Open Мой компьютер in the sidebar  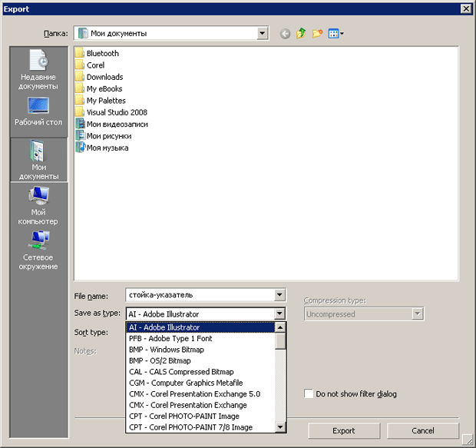[38, 206]
